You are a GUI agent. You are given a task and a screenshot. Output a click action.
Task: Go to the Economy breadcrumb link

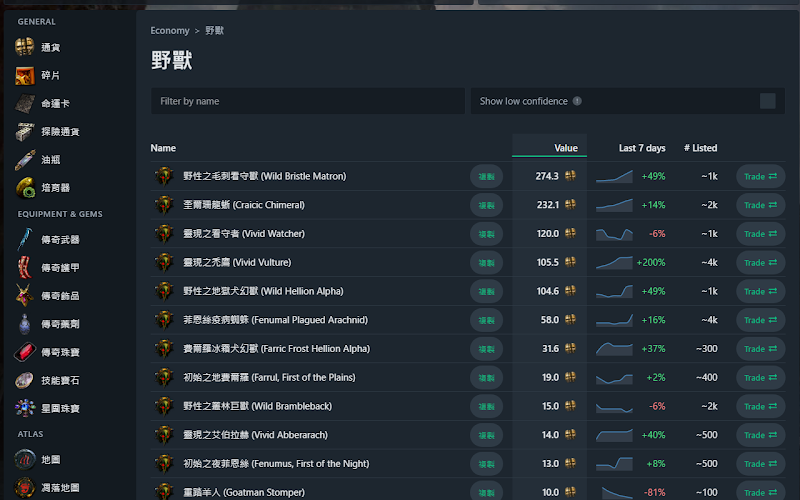(x=170, y=31)
